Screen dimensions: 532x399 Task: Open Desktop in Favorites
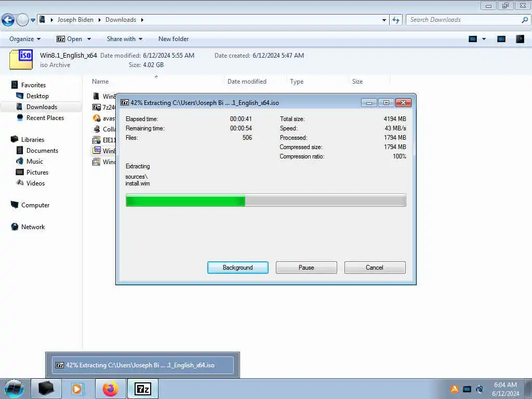coord(37,96)
